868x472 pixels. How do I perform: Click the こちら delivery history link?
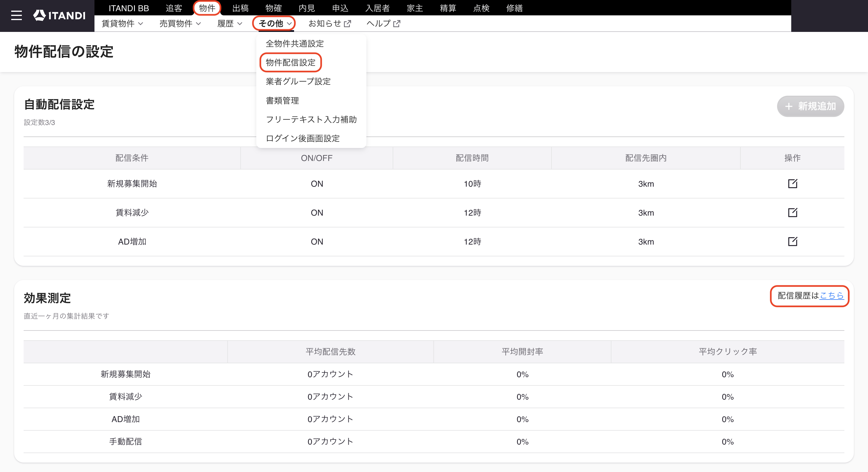[x=832, y=296]
